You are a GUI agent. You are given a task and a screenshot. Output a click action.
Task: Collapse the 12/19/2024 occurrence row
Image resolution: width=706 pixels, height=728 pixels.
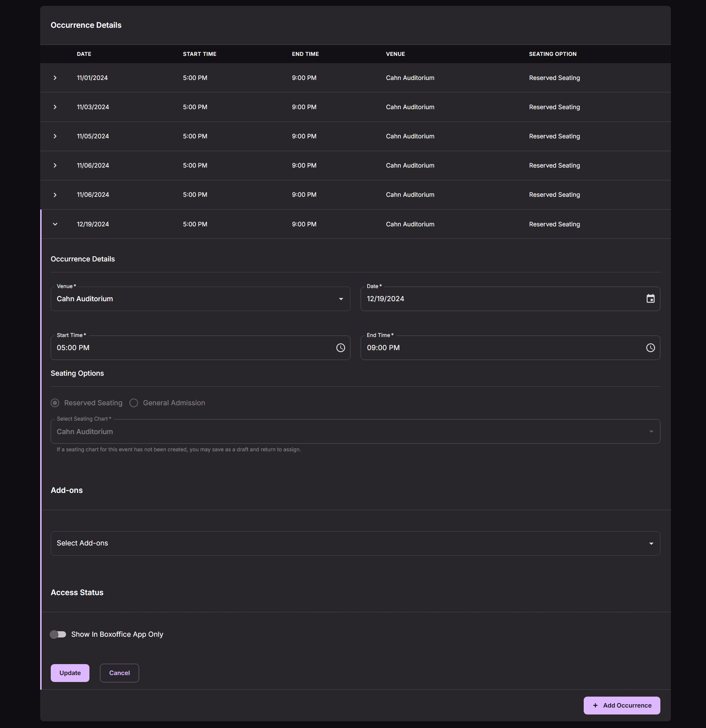pos(55,224)
